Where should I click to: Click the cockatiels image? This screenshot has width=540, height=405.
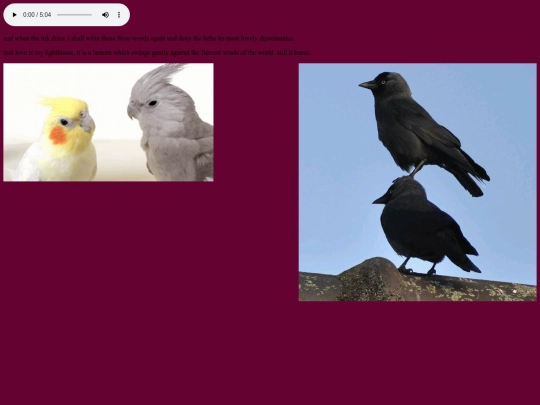point(108,122)
